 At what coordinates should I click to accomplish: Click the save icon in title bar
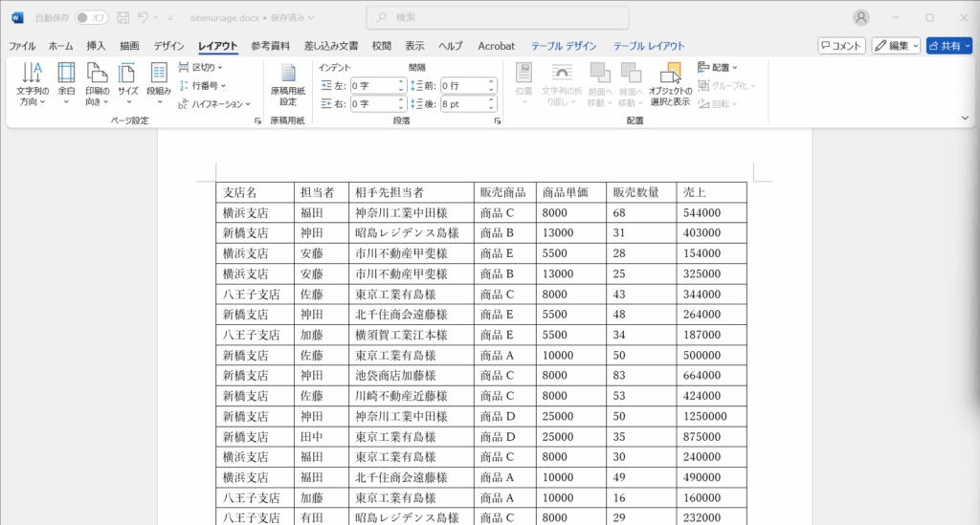tap(122, 17)
